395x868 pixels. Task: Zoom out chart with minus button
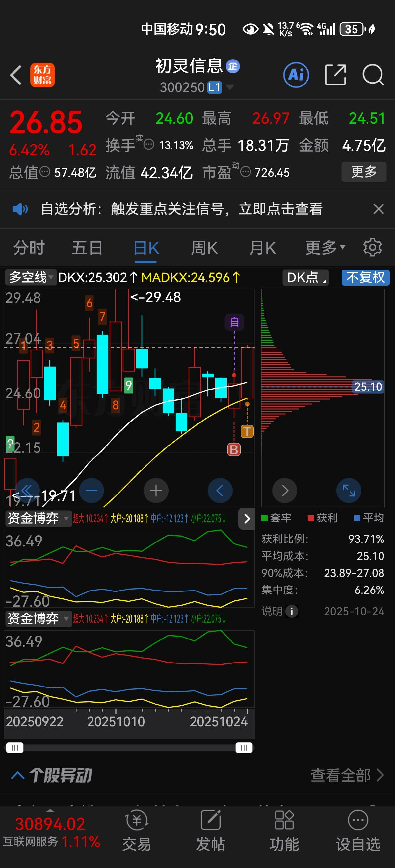tap(92, 491)
